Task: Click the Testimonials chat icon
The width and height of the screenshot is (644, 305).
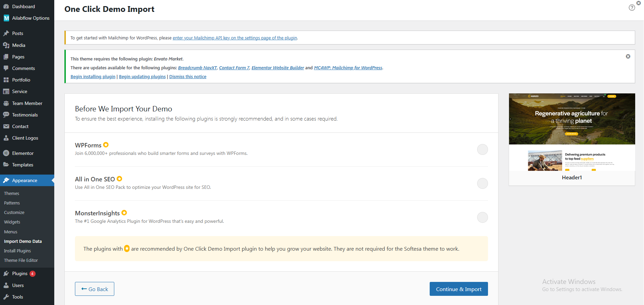Action: 6,115
